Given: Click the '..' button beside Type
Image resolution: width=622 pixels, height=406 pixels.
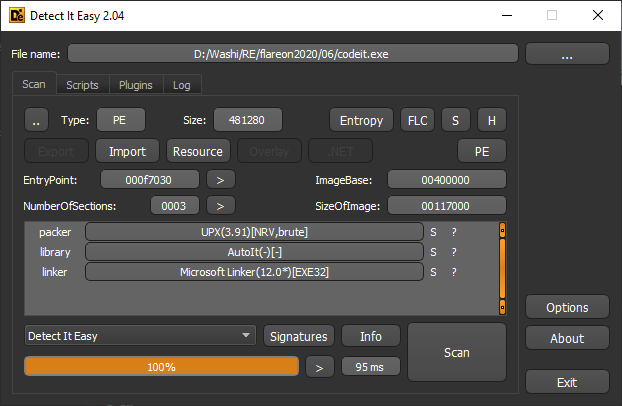Looking at the screenshot, I should coord(36,120).
